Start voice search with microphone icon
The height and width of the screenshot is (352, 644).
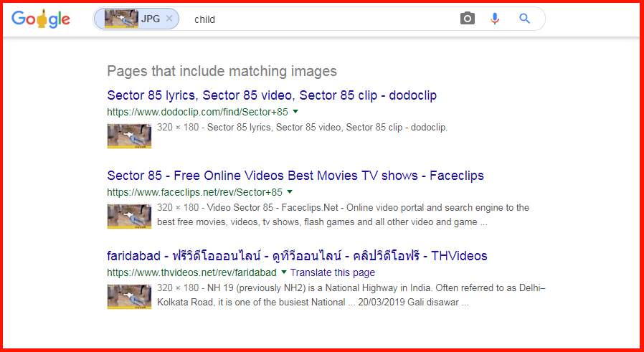coord(495,19)
